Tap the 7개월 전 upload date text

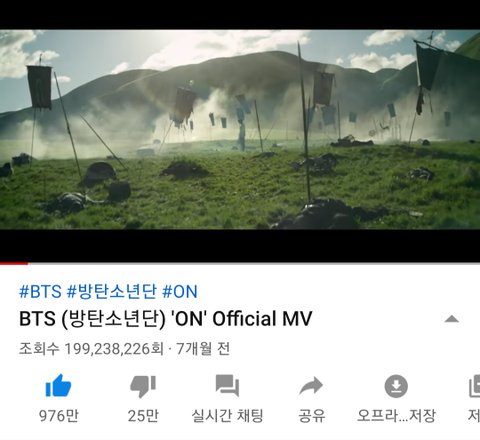pos(203,349)
